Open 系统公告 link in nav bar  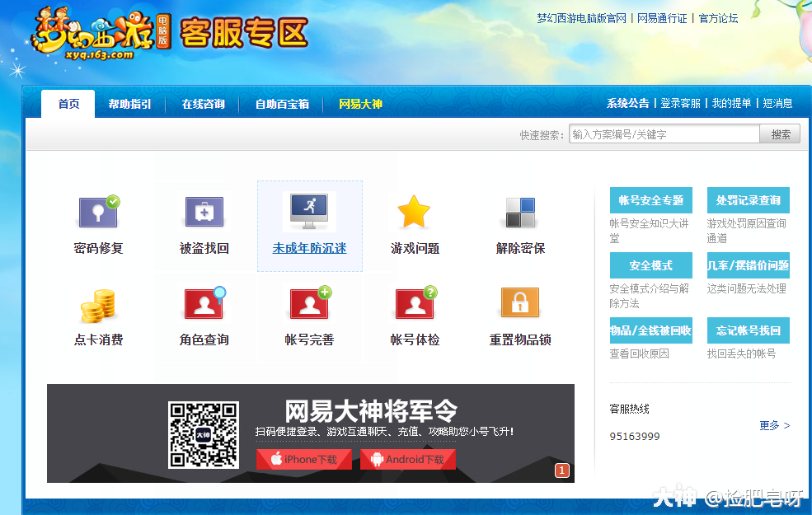click(627, 104)
